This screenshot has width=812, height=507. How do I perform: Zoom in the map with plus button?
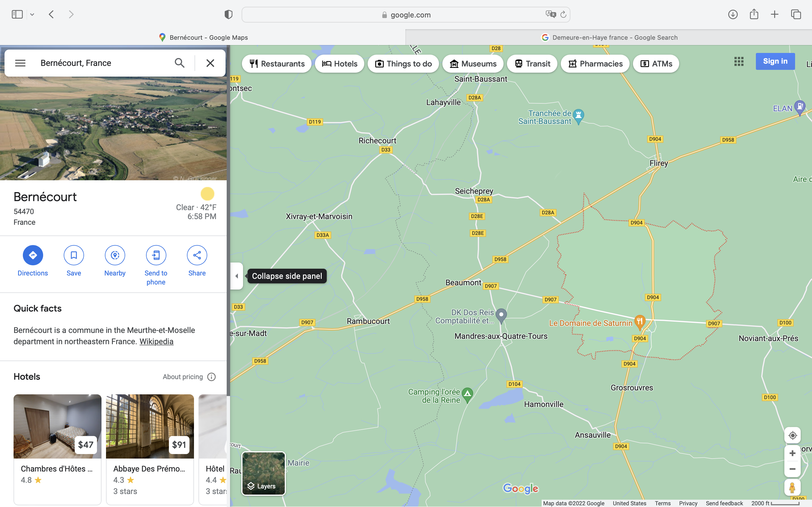pos(792,453)
